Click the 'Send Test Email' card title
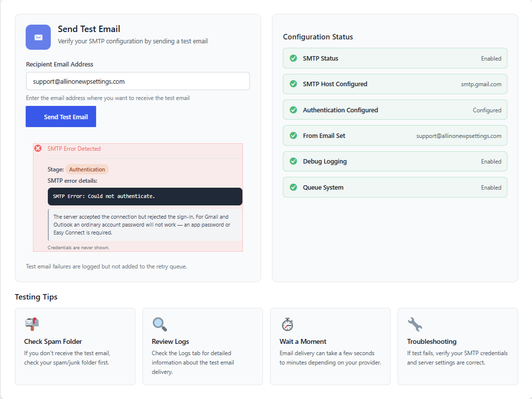The image size is (532, 399). click(x=89, y=29)
